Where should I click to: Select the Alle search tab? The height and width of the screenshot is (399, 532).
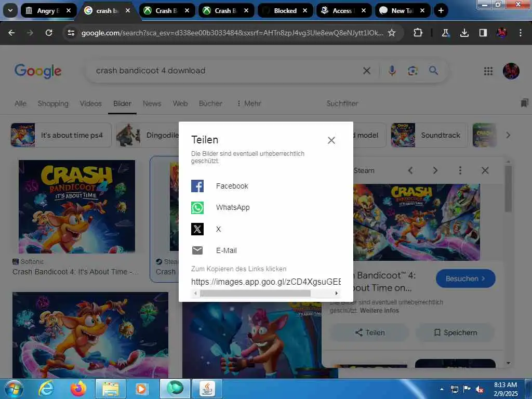tap(20, 103)
